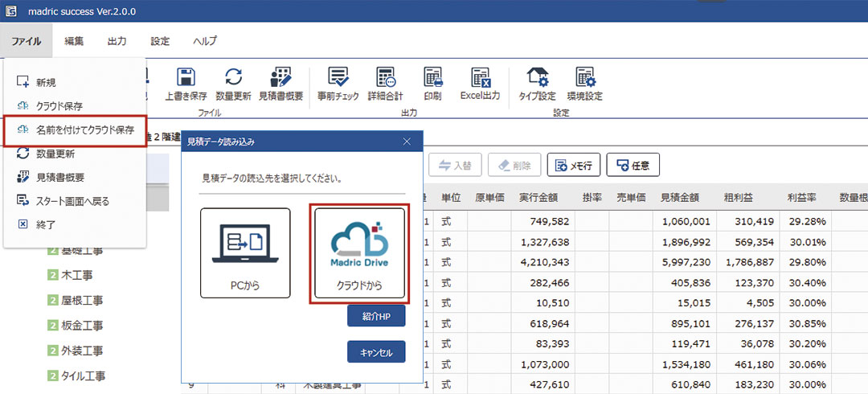Click the madric success app logo icon

click(10, 10)
